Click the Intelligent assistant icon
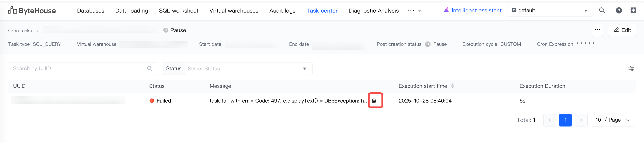The image size is (644, 143). (446, 10)
